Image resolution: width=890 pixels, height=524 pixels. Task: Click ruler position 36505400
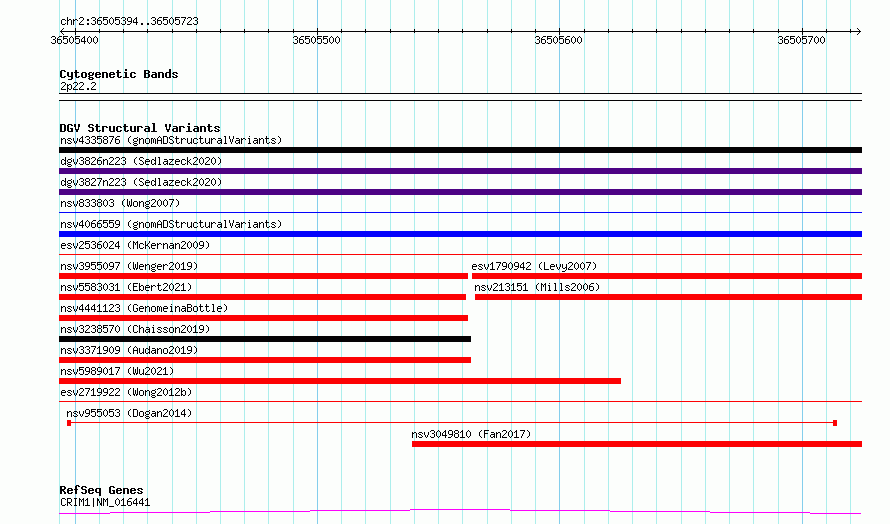tap(74, 40)
